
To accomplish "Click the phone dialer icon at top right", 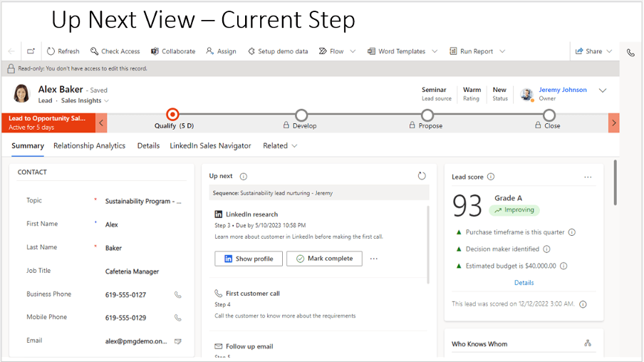I will coord(630,52).
